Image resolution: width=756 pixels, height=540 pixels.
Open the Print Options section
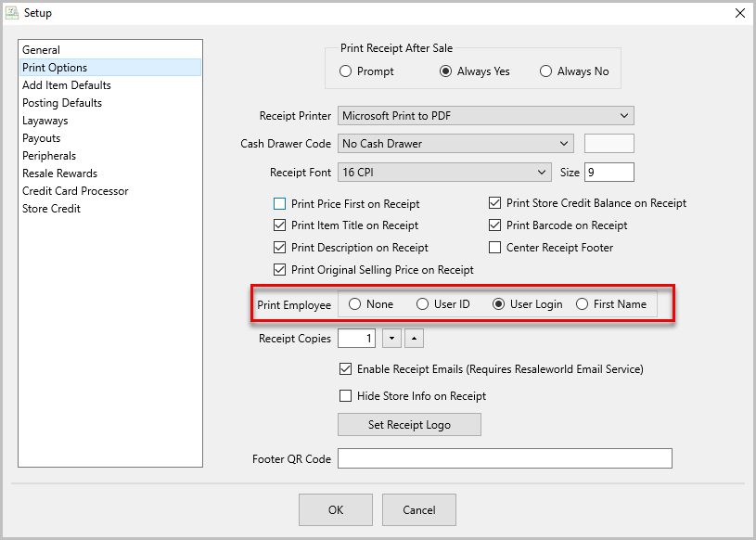pos(110,68)
